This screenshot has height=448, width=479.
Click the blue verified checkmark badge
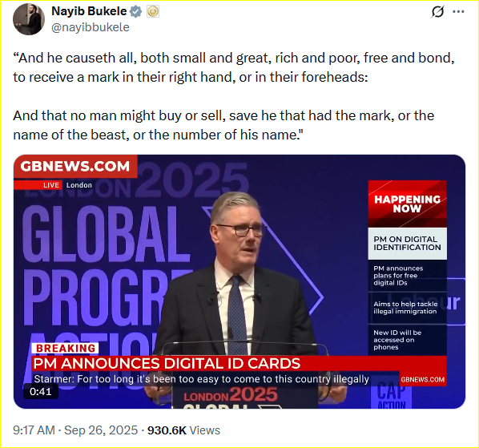tap(135, 11)
